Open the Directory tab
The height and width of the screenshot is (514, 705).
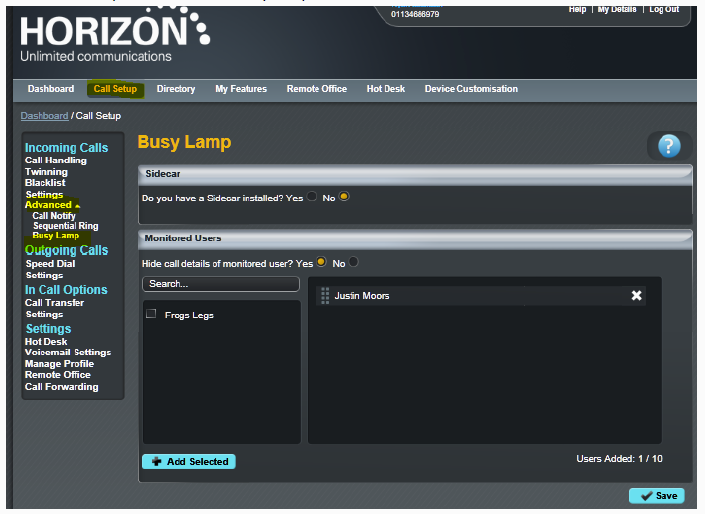176,89
